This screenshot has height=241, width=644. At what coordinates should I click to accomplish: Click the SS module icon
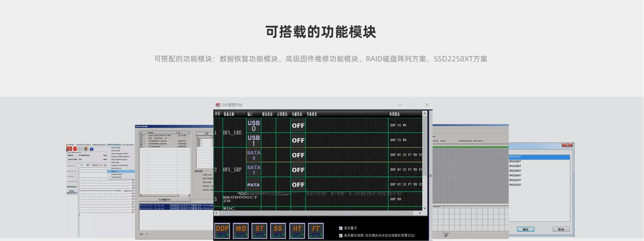tap(278, 231)
